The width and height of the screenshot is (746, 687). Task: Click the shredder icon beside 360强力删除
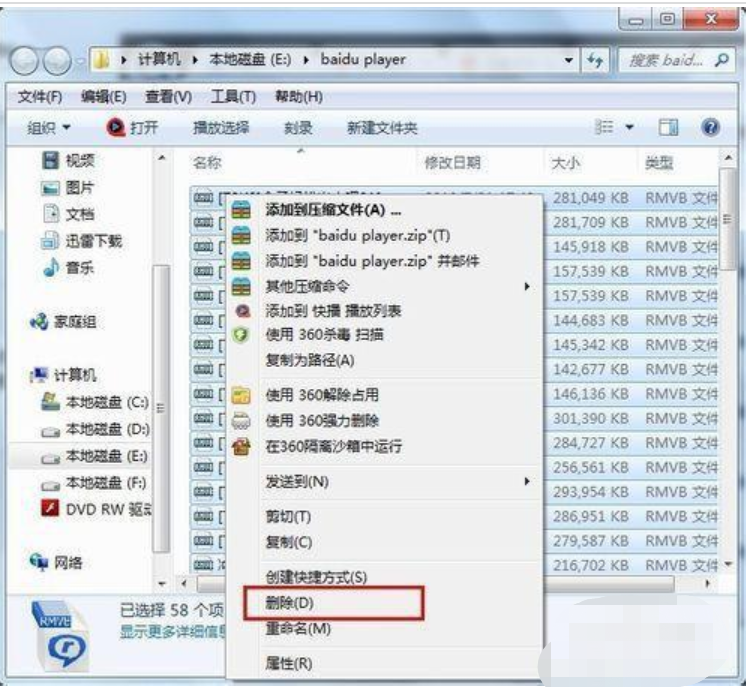click(x=241, y=421)
